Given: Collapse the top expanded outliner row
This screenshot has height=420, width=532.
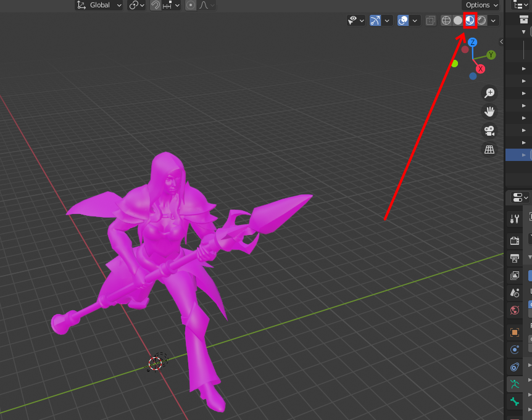Looking at the screenshot, I should [x=523, y=32].
